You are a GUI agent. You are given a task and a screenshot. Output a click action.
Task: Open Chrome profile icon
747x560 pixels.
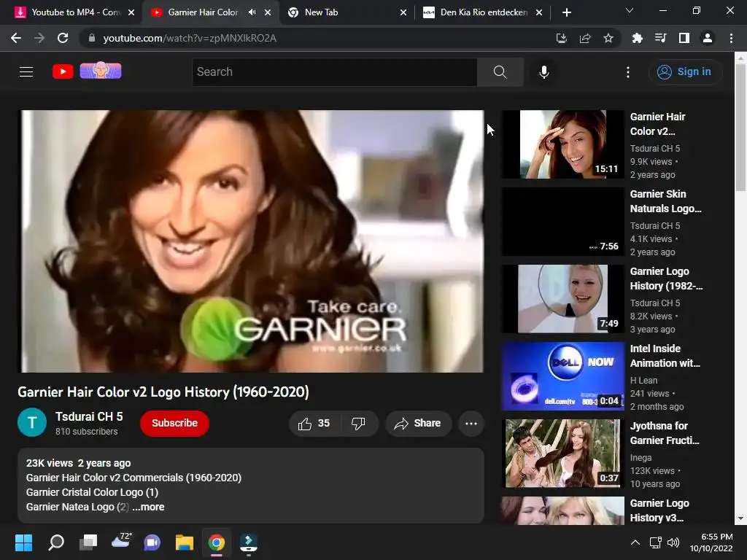click(x=708, y=38)
